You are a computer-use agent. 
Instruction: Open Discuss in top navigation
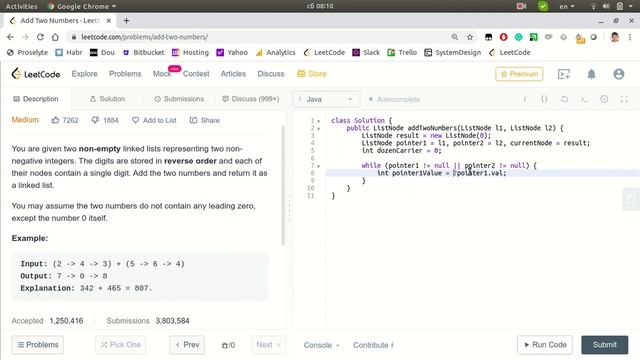pyautogui.click(x=271, y=74)
